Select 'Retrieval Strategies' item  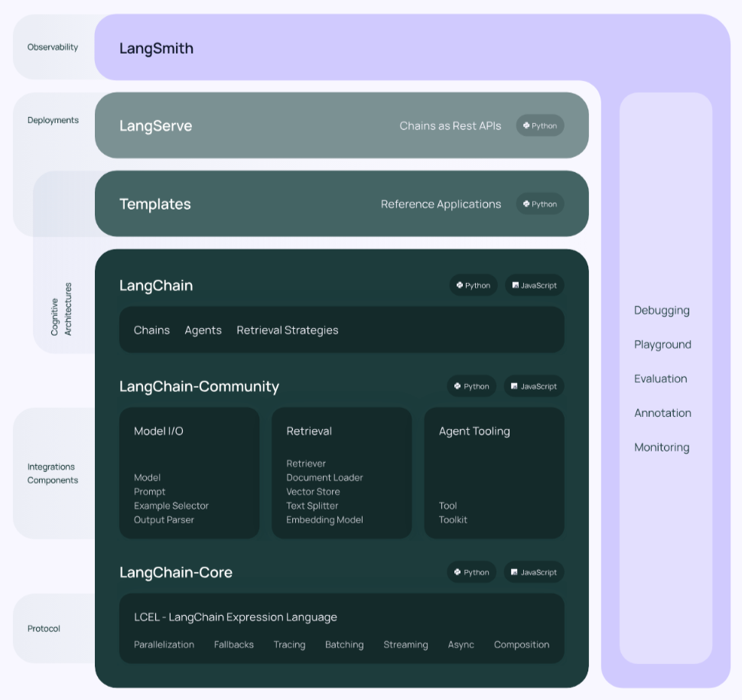coord(288,330)
